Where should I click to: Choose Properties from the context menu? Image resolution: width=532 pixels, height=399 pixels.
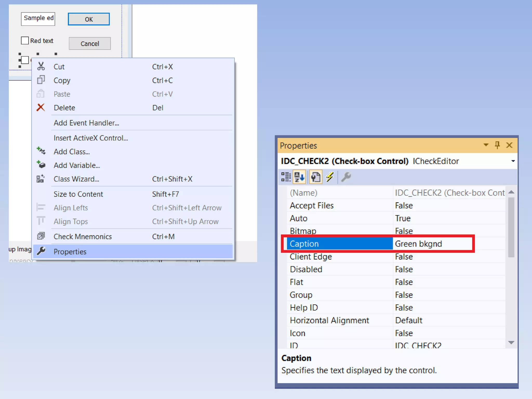70,251
